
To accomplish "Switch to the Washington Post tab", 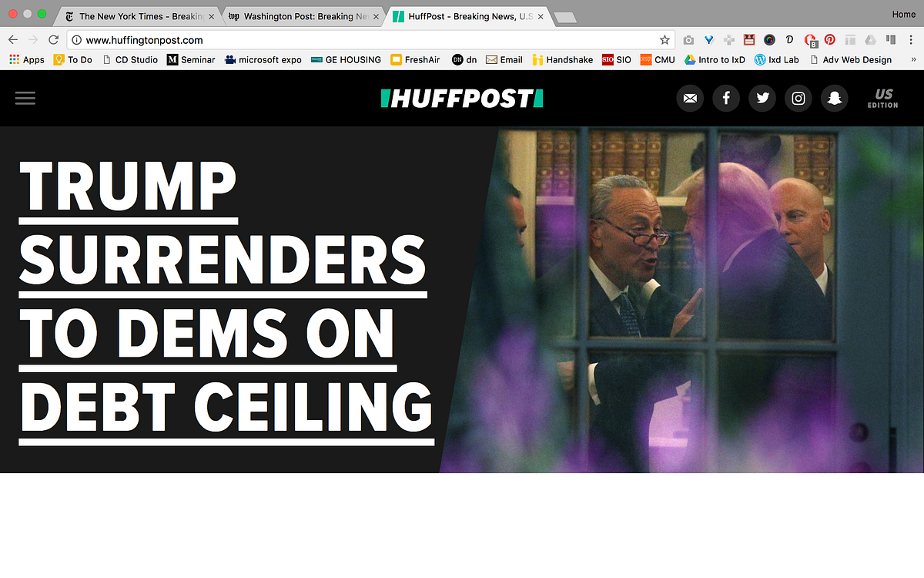I will (x=300, y=16).
